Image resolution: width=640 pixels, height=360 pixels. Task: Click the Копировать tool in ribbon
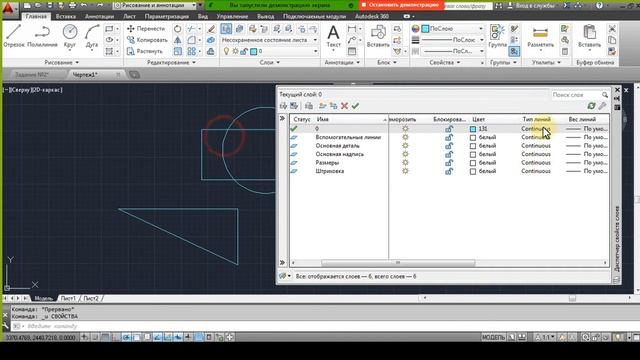[147, 40]
